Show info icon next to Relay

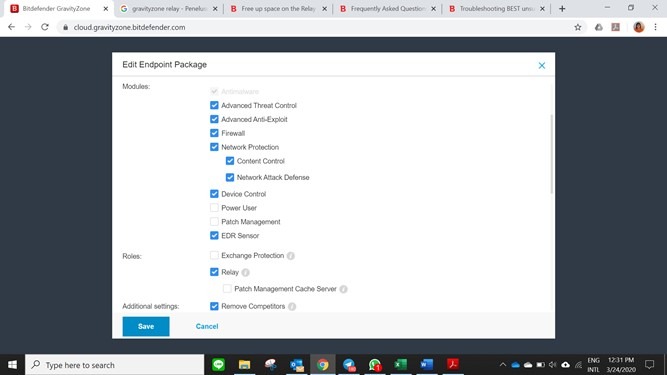click(x=245, y=272)
